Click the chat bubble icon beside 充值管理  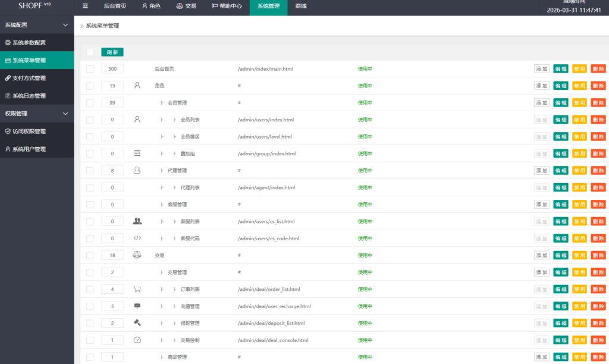click(137, 306)
